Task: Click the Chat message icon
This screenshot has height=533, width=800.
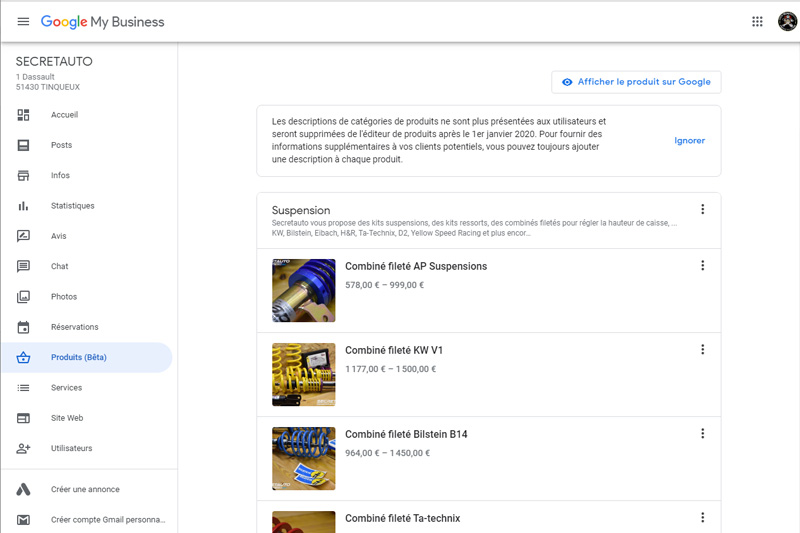Action: 23,266
